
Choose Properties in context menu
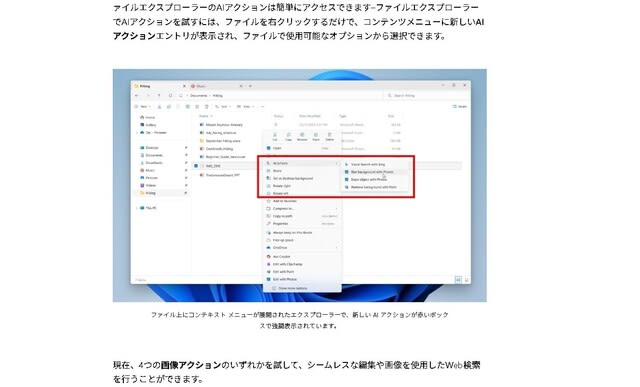point(302,224)
